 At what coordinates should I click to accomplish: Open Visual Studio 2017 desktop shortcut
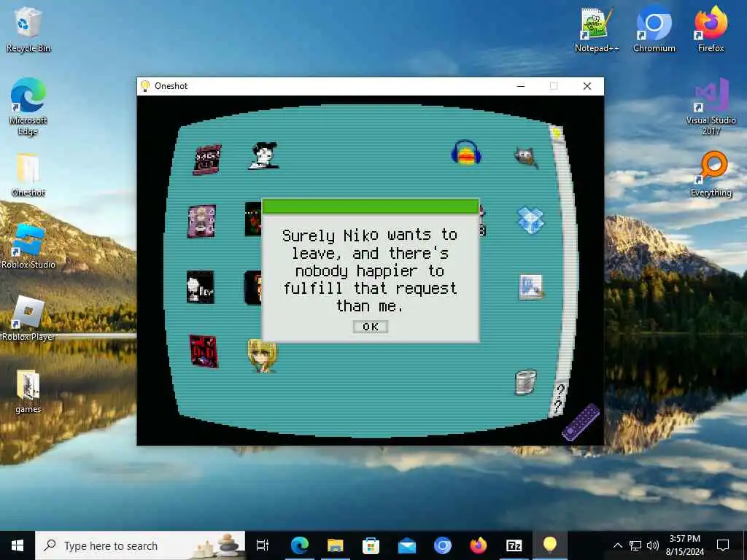pyautogui.click(x=711, y=106)
